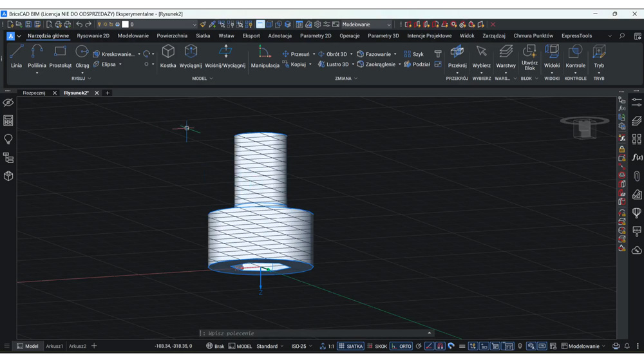Click the Lustro 3D button
644x362 pixels.
pos(333,64)
